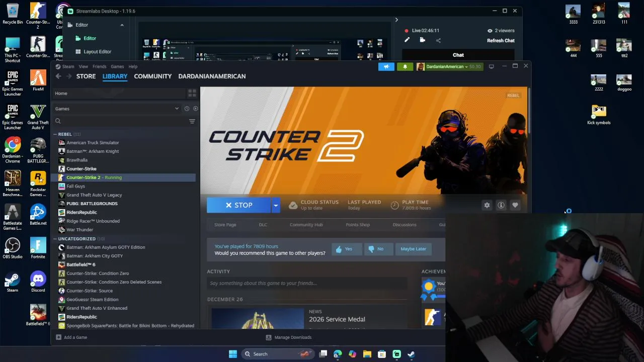644x362 pixels.
Task: Open Community Hub link
Action: pos(306,225)
